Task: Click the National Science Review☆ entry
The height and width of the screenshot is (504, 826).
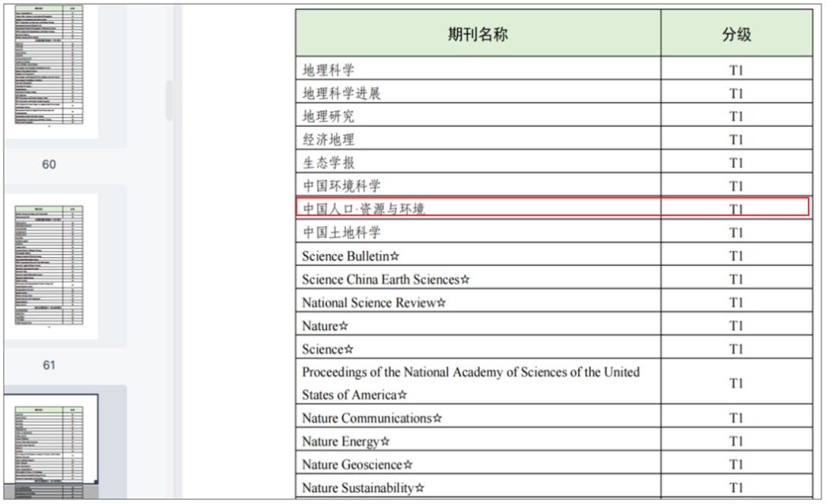Action: 373,303
